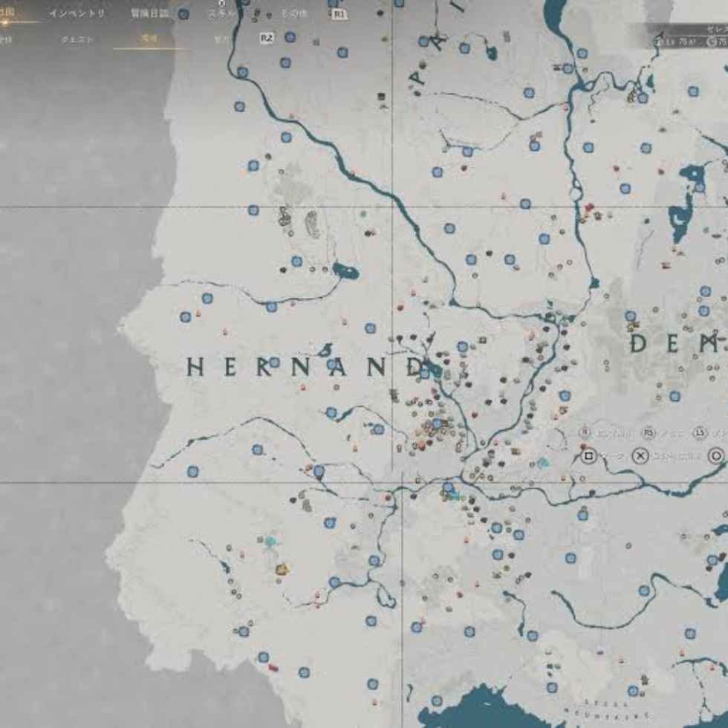Screen dimensions: 728x728
Task: Open the 冒険日誌 tab
Action: (149, 13)
